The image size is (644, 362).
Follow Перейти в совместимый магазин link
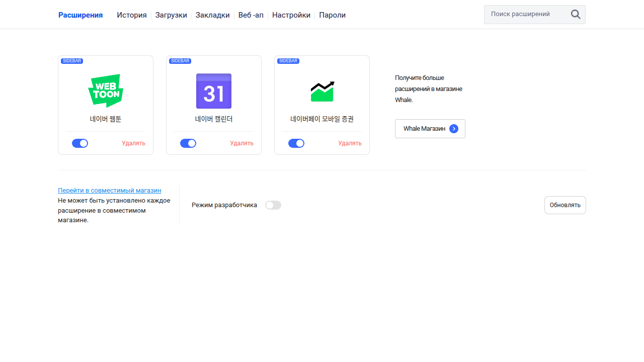coord(110,191)
